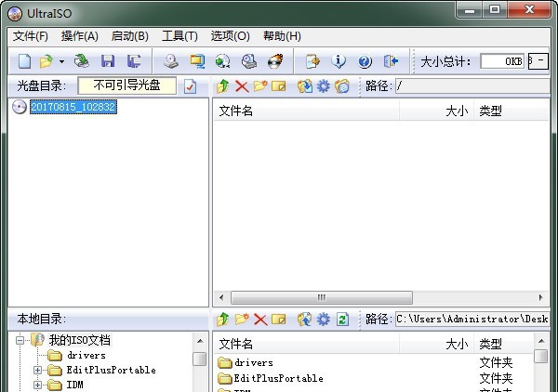Screen dimensions: 558x392
Task: Click local tree scrollbar up arrow
Action: pos(200,341)
